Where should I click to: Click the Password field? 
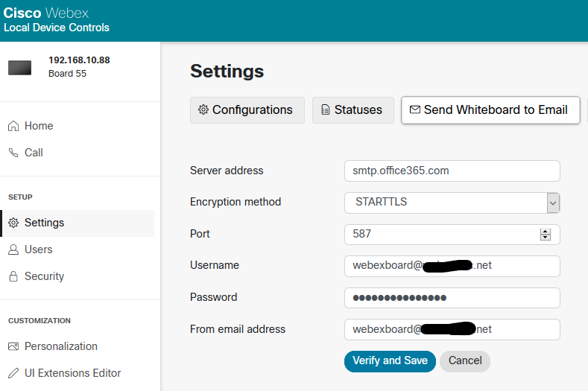point(452,298)
